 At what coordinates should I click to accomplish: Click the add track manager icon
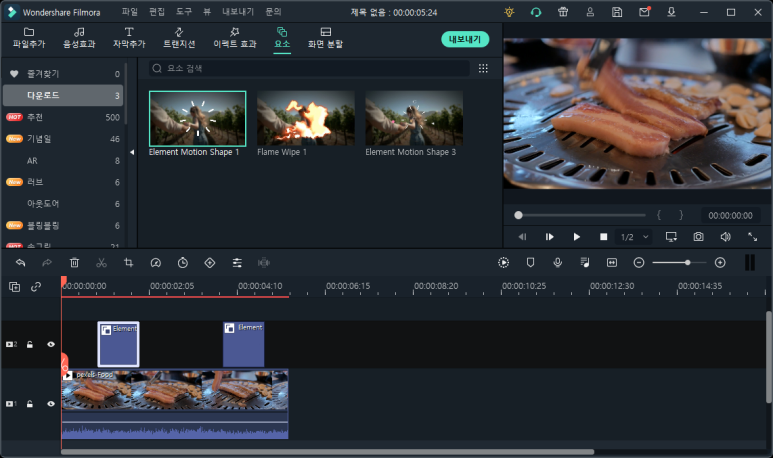pyautogui.click(x=15, y=287)
